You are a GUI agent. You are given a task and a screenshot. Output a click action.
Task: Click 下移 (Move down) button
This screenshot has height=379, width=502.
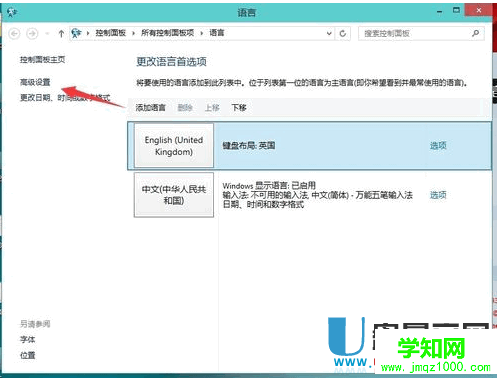pyautogui.click(x=239, y=108)
